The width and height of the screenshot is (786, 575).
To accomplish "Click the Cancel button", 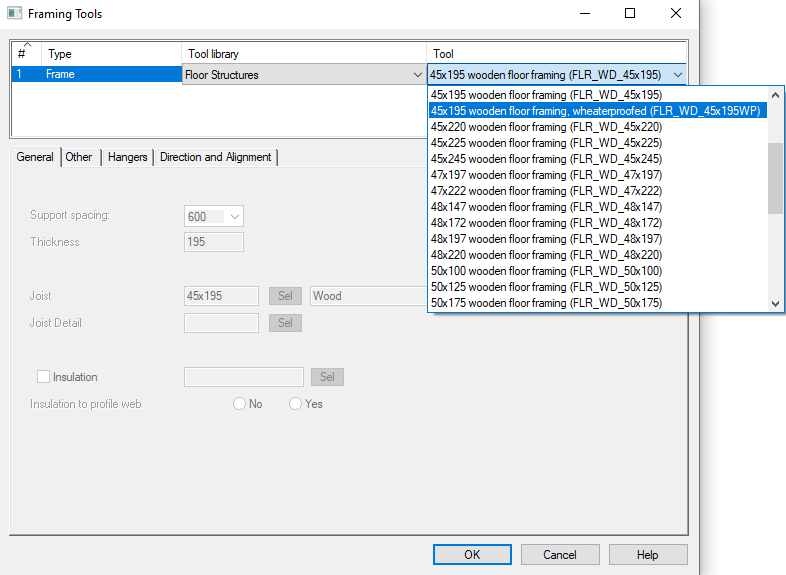I will coord(559,554).
